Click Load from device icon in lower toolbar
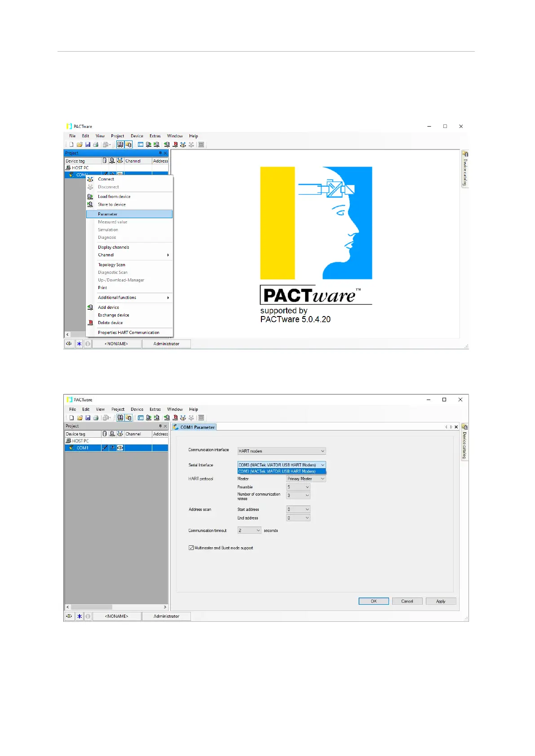The width and height of the screenshot is (535, 756). click(148, 418)
